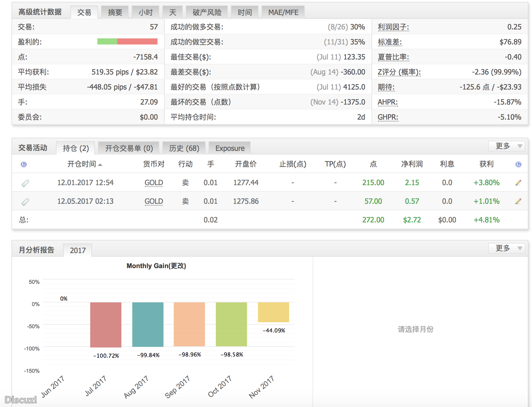This screenshot has height=407, width=532.
Task: Sort by the 开仓时间 ascending arrow
Action: coord(100,165)
